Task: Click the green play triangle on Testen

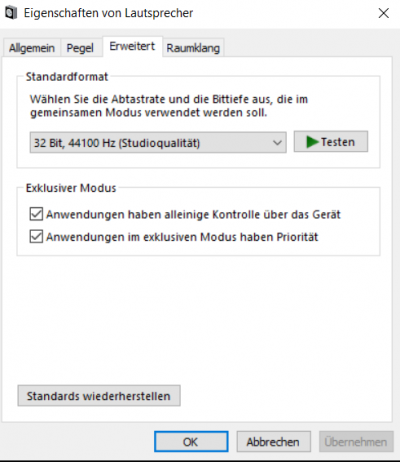Action: point(312,142)
